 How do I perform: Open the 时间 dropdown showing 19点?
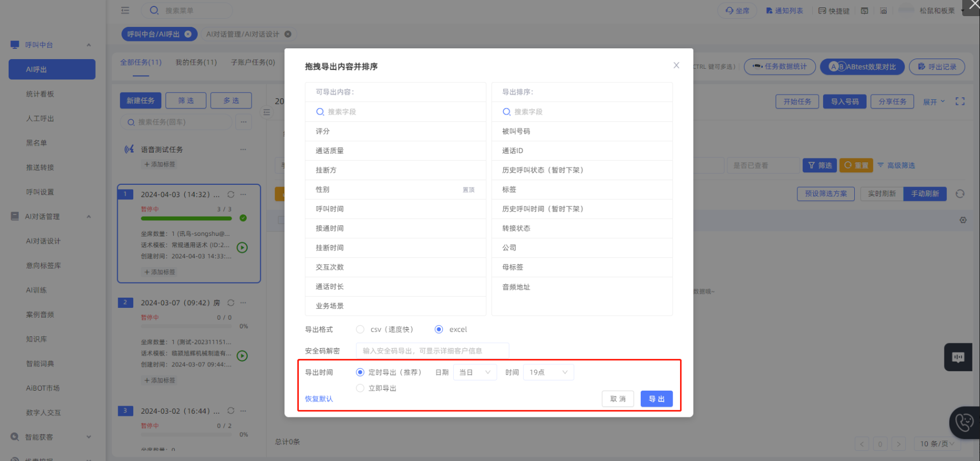[x=548, y=372]
